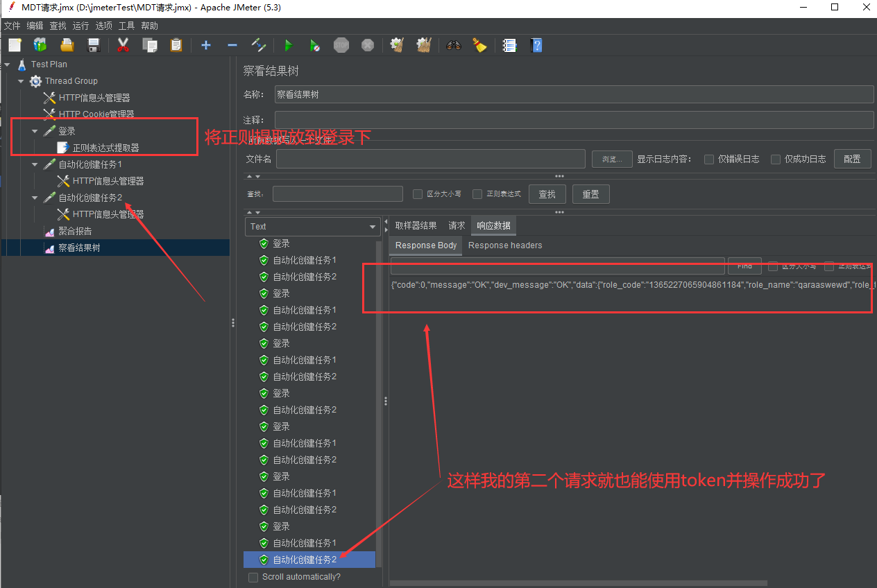Image resolution: width=877 pixels, height=588 pixels.
Task: Collapse all with the minus icon
Action: (x=232, y=45)
